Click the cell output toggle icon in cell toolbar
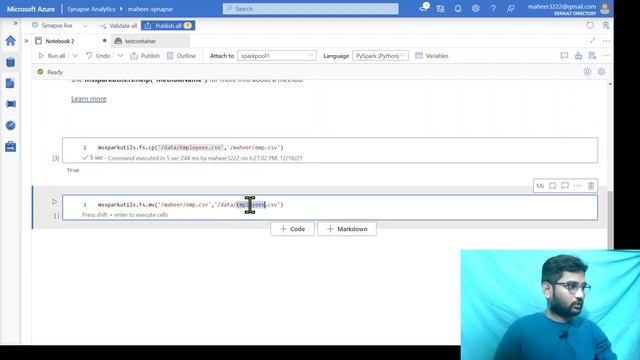This screenshot has width=640, height=360. (x=553, y=186)
